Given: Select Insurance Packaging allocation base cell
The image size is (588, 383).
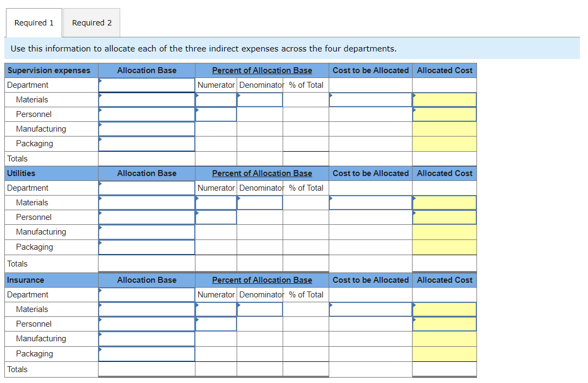Looking at the screenshot, I should coord(147,354).
